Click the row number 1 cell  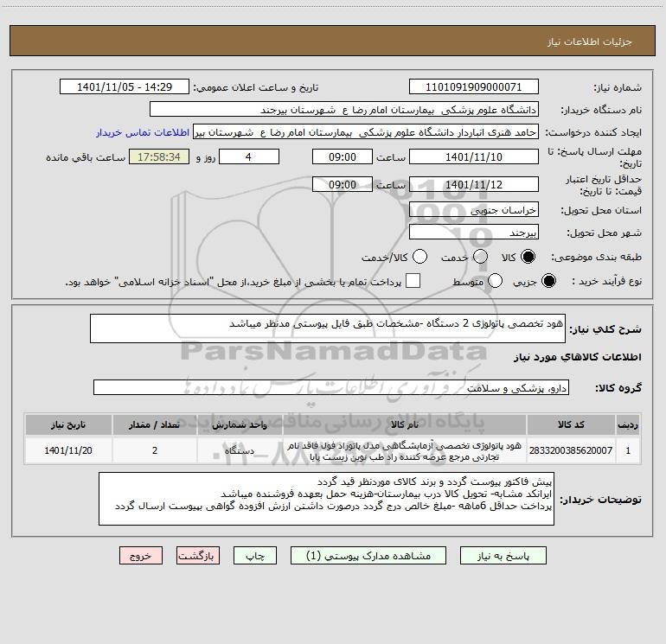628,450
